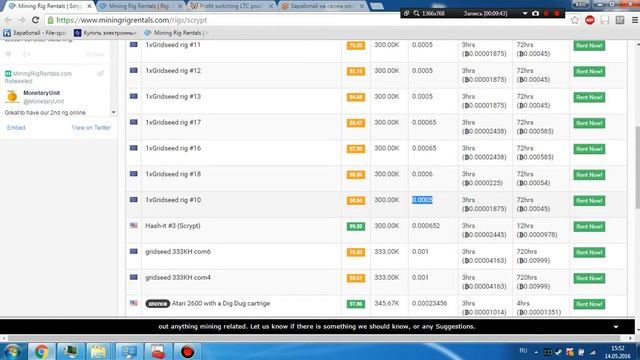Click Rent Now for 1xGridseed rig #17

pyautogui.click(x=589, y=123)
